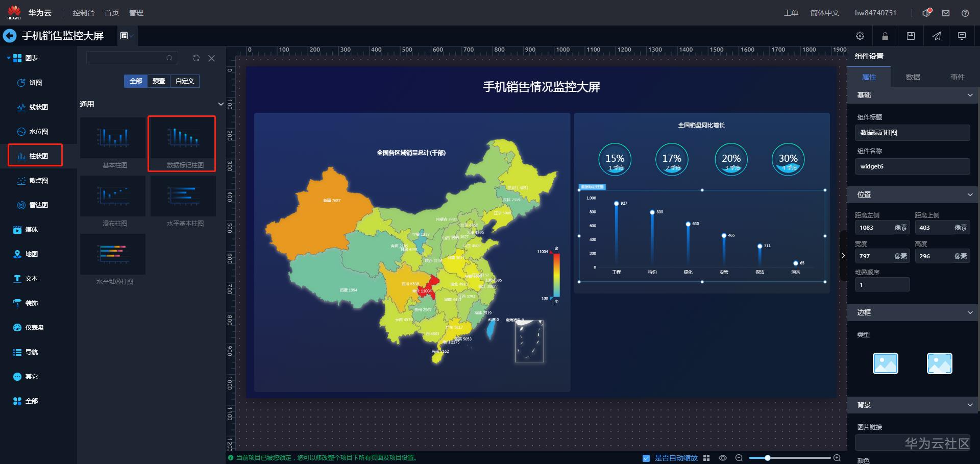The width and height of the screenshot is (980, 464).
Task: Click the 组件标题 component title input field
Action: click(913, 133)
